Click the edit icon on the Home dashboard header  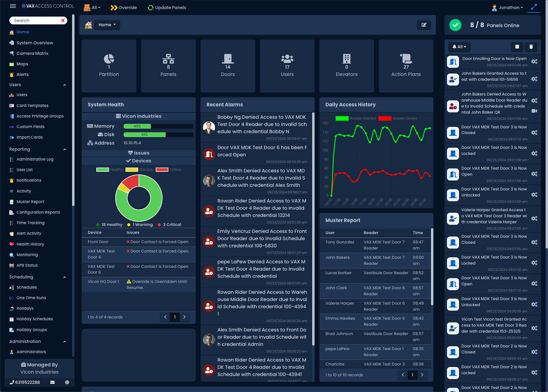coord(424,25)
